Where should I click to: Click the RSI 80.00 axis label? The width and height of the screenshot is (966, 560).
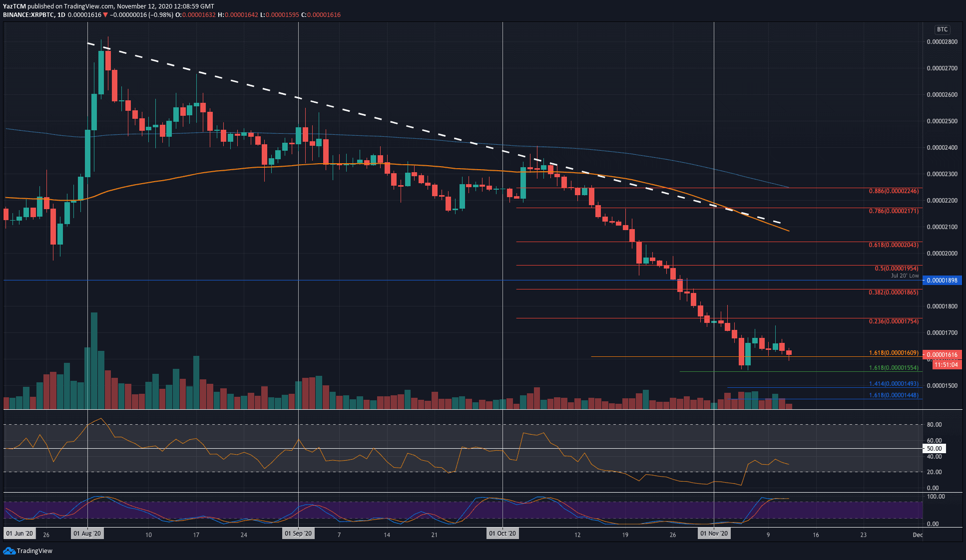[934, 425]
